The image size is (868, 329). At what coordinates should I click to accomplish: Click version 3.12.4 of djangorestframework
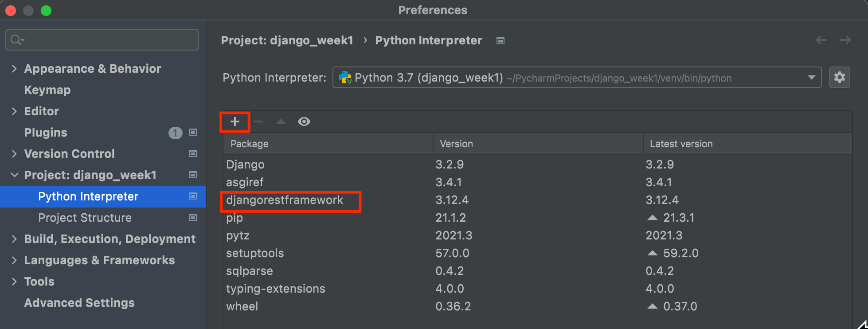click(x=452, y=200)
